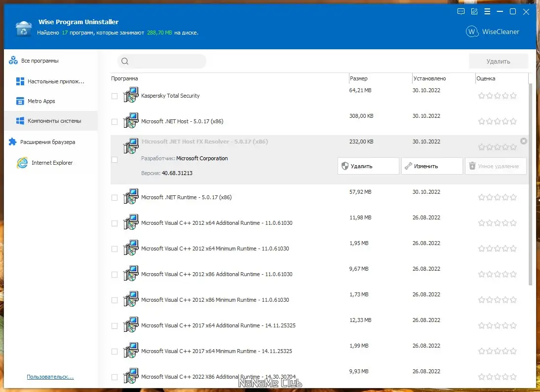Click the .NET Host FX Resolver installer icon
The image size is (540, 392).
tap(131, 146)
